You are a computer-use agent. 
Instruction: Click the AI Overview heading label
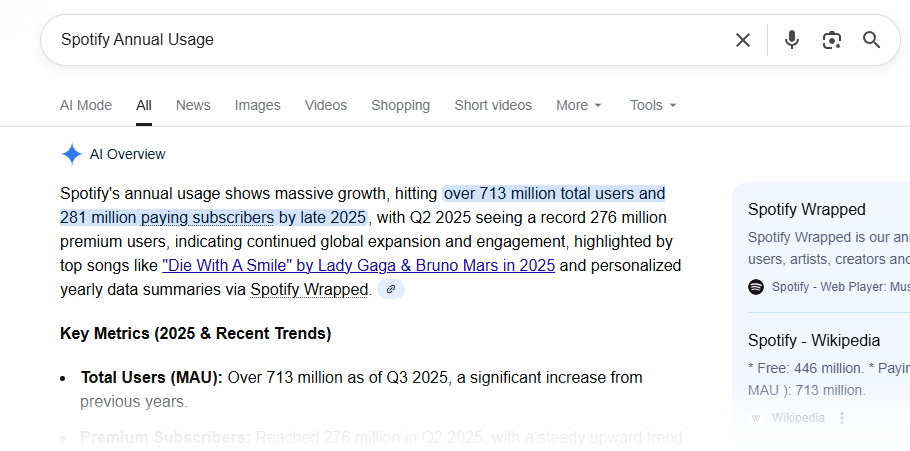click(x=128, y=154)
